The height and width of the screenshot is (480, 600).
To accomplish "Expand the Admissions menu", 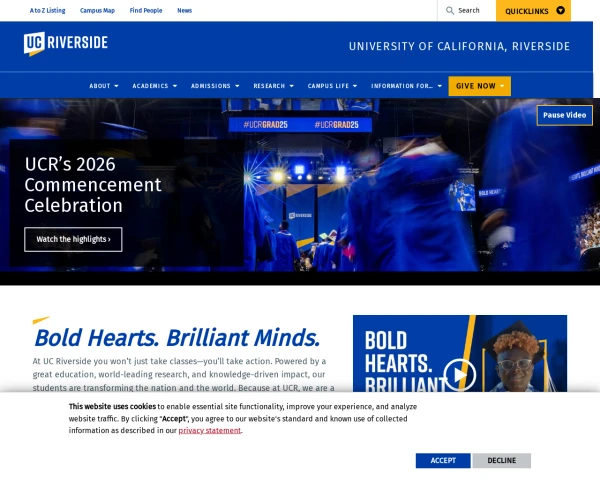I will [x=215, y=86].
